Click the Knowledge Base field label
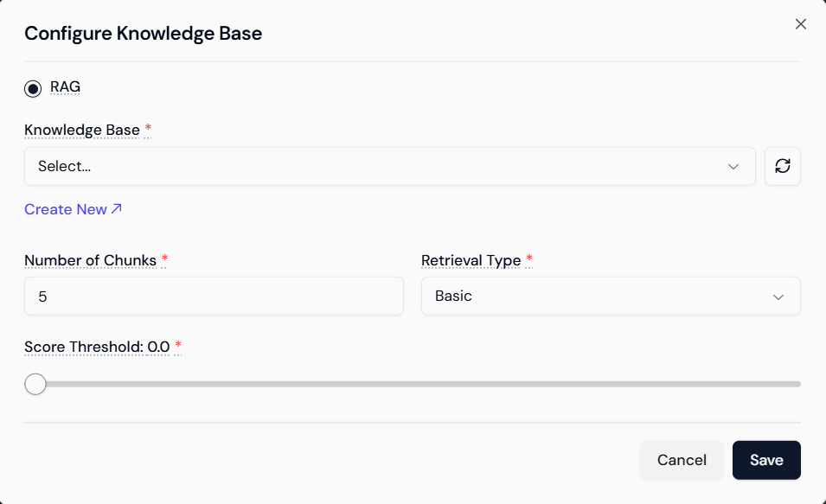826x504 pixels. coord(82,130)
